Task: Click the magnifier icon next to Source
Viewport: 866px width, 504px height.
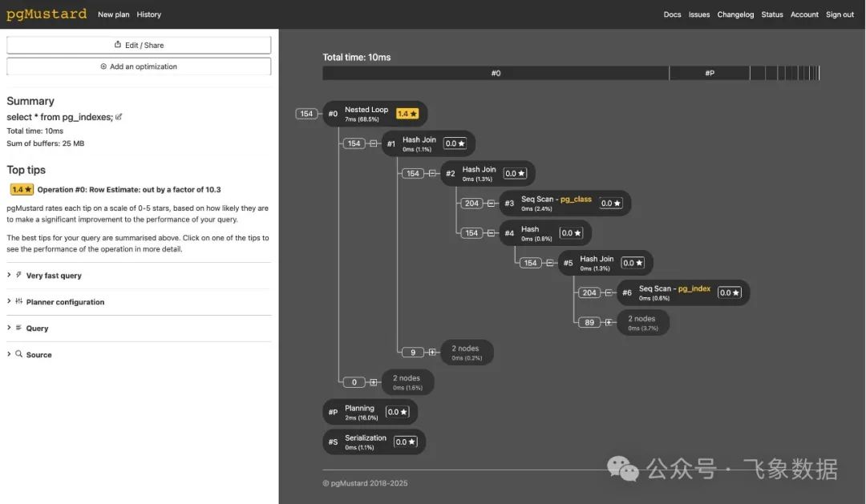Action: [18, 354]
